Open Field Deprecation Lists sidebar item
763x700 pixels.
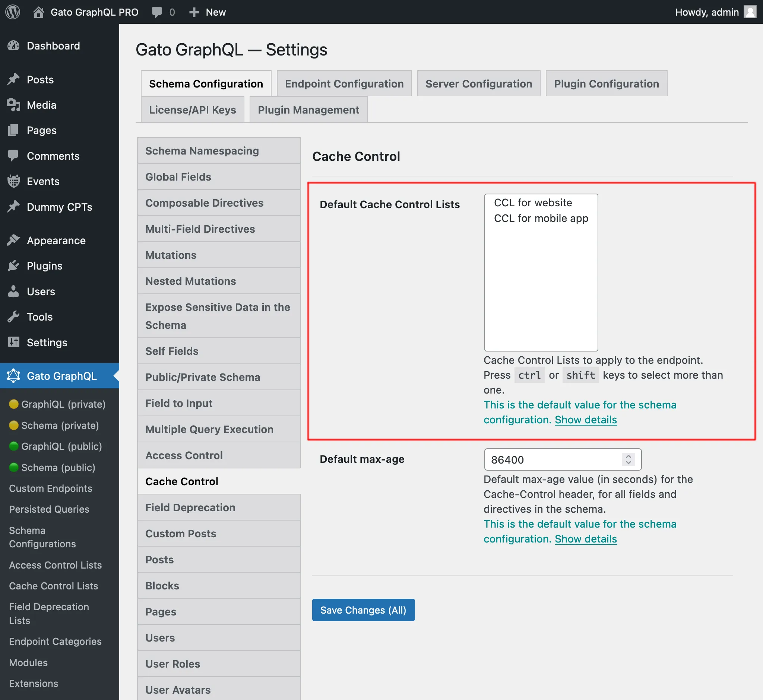tap(49, 614)
